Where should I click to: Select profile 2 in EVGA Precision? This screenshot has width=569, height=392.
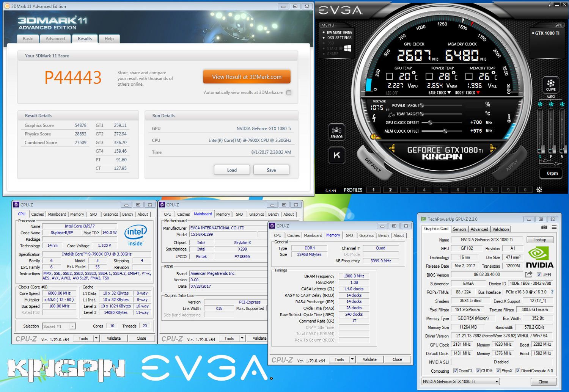click(x=390, y=190)
